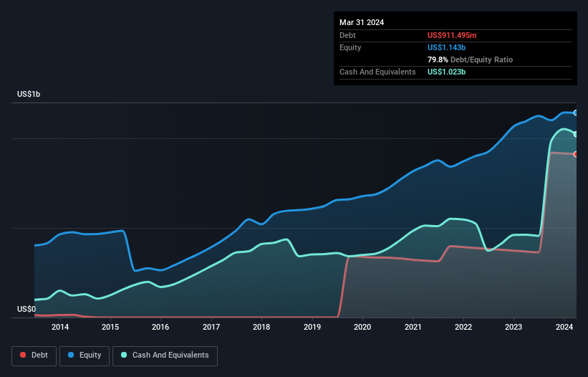Click the red Debt endpoint marker
The height and width of the screenshot is (377, 588).
tap(576, 154)
